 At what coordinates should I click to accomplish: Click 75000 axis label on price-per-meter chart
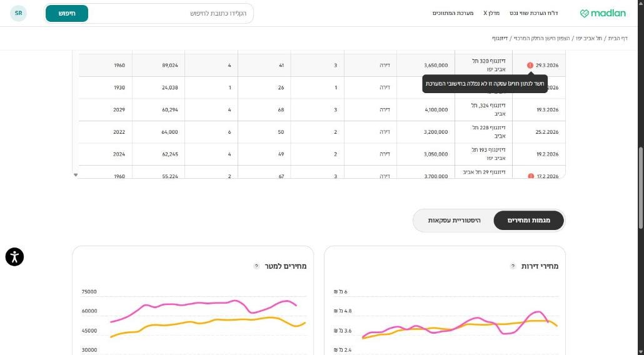(x=89, y=292)
